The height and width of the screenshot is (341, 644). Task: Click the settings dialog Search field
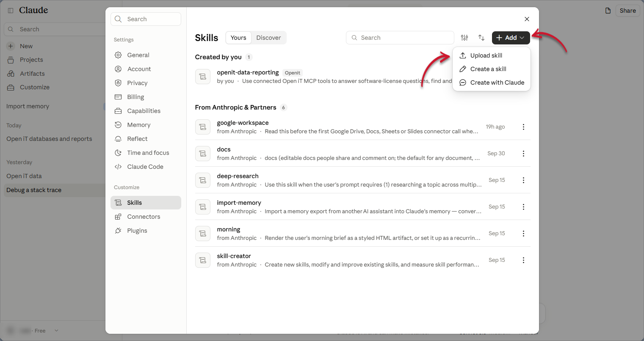(x=146, y=19)
